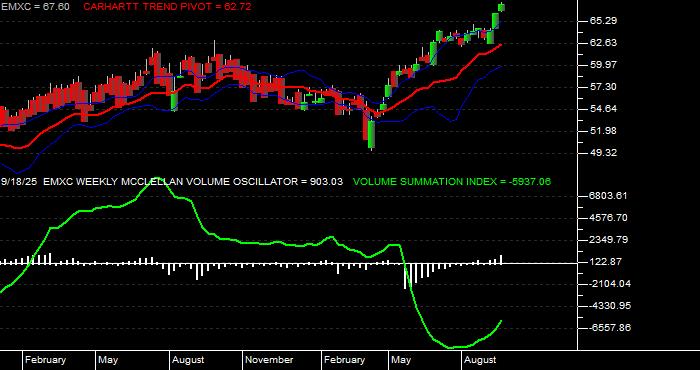
Task: Click the latest green candlestick at top right
Action: tap(502, 7)
